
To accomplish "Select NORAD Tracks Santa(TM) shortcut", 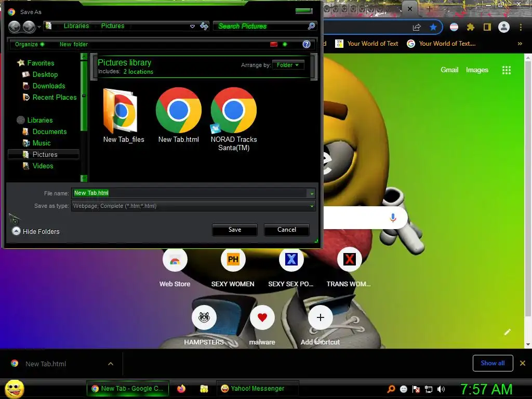I will pos(234,119).
